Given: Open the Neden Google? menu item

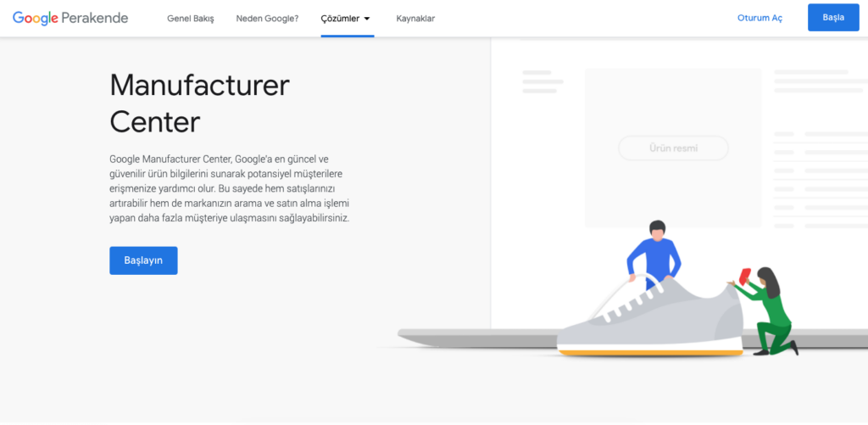Looking at the screenshot, I should (267, 19).
